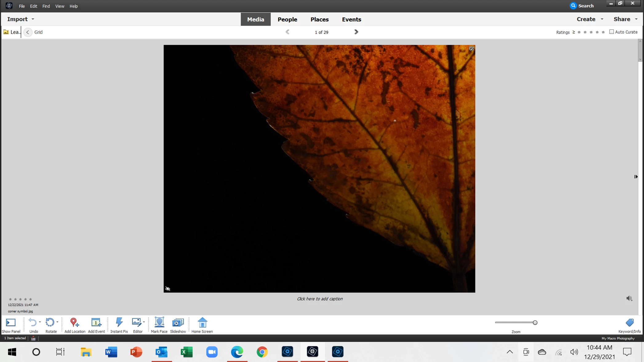
Task: Click the Zoom slider handle
Action: [535, 323]
